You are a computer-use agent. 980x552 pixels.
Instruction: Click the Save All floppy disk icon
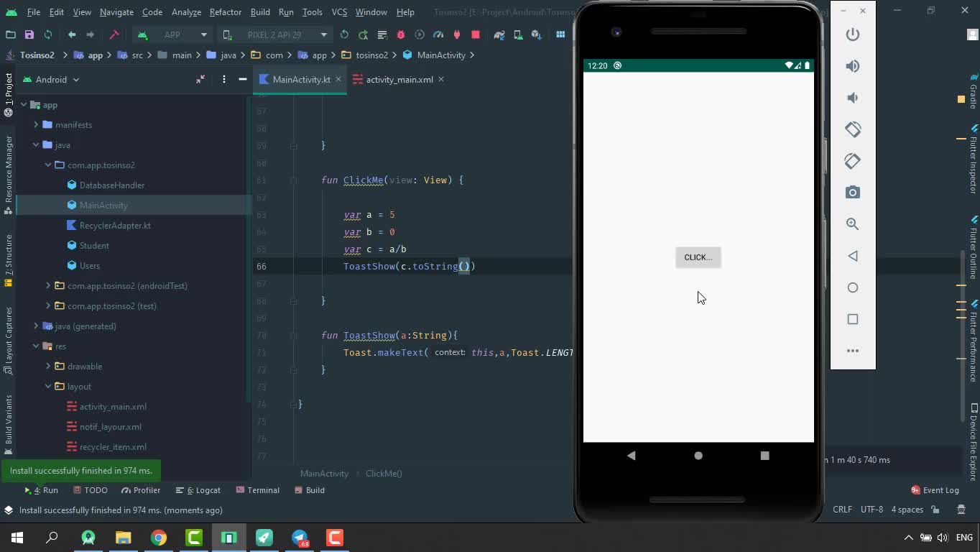(x=29, y=34)
